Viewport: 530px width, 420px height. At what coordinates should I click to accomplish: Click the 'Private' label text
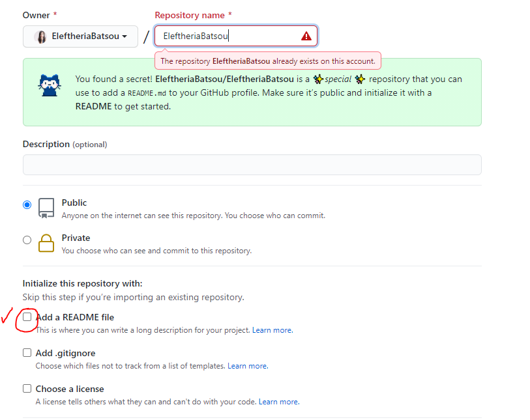pos(76,238)
